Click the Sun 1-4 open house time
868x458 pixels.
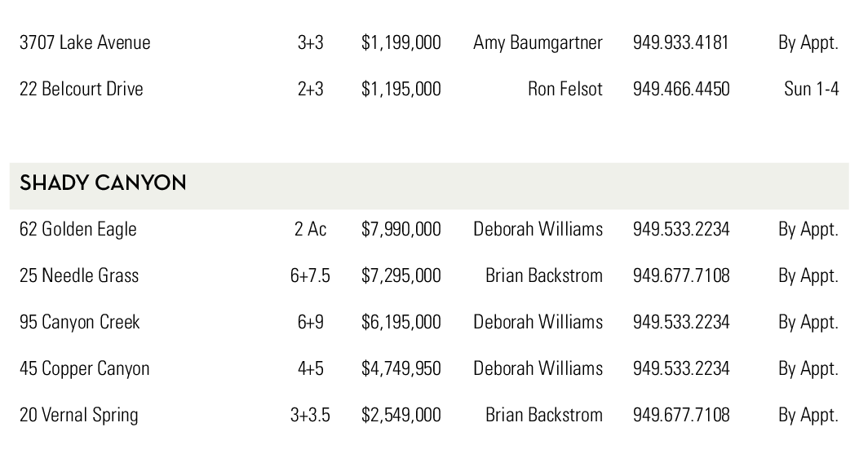[x=811, y=89]
